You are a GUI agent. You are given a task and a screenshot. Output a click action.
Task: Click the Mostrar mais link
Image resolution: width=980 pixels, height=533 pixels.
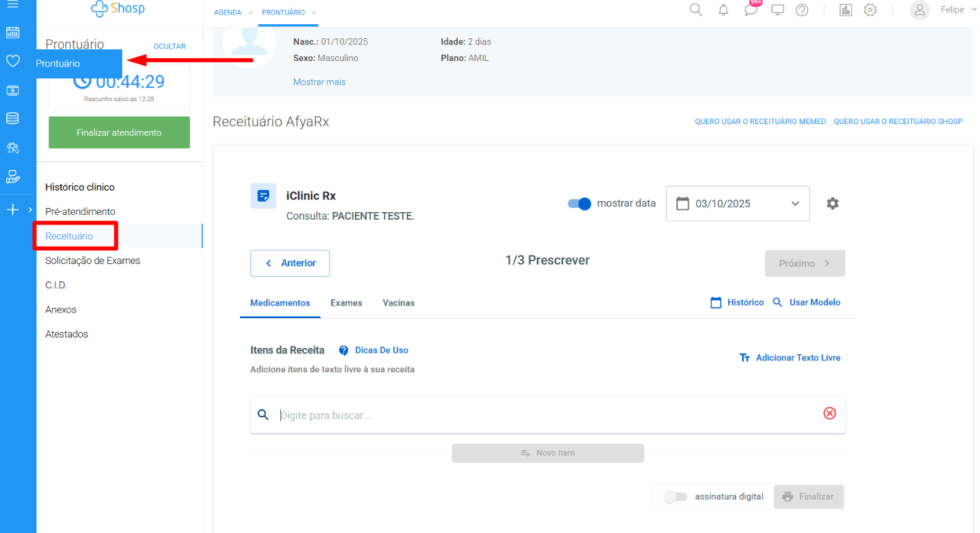(x=319, y=82)
